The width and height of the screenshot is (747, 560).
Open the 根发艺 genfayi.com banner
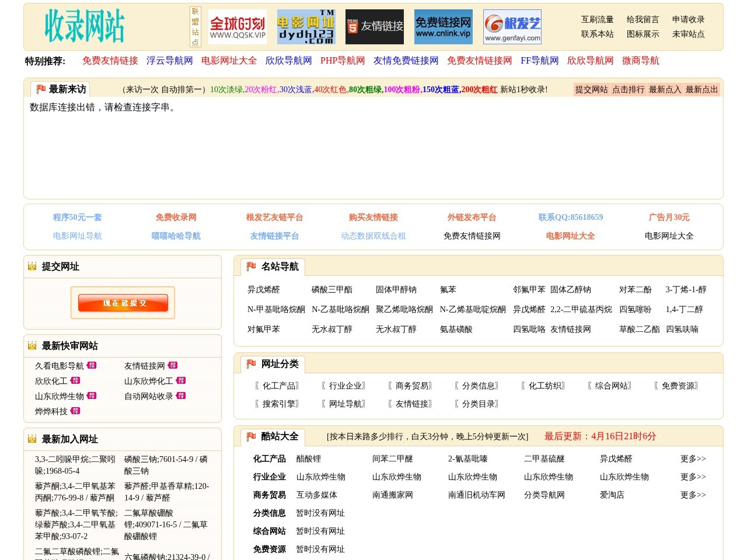(512, 27)
